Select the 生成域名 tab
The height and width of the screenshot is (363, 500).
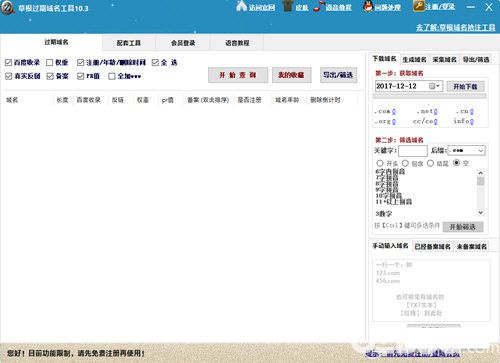tap(414, 60)
